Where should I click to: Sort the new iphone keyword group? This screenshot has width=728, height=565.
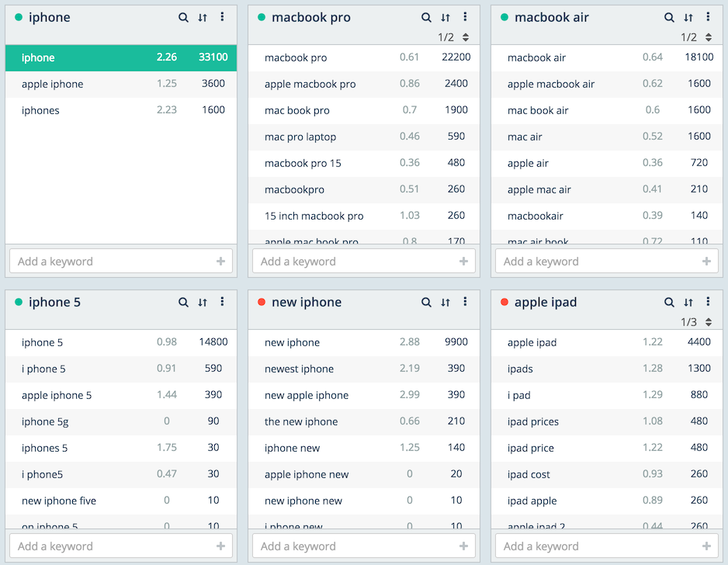click(x=445, y=302)
